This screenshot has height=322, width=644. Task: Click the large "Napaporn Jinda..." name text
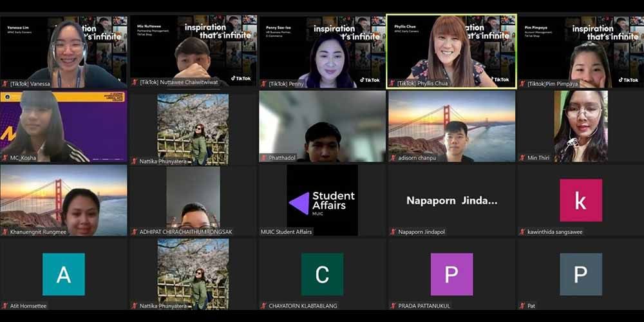(x=451, y=200)
